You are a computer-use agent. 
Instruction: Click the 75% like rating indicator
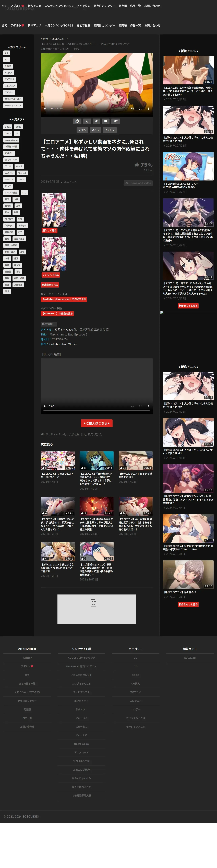pyautogui.click(x=143, y=165)
